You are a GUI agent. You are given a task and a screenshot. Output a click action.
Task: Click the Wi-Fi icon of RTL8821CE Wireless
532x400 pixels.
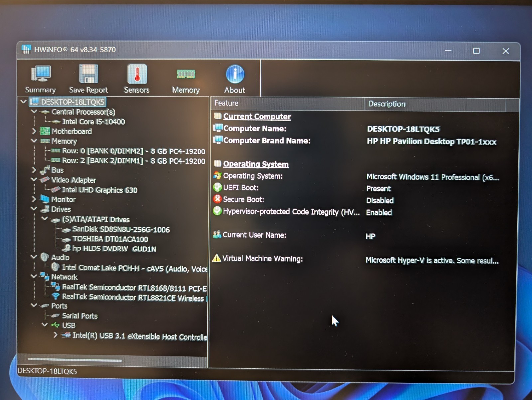[x=56, y=296]
